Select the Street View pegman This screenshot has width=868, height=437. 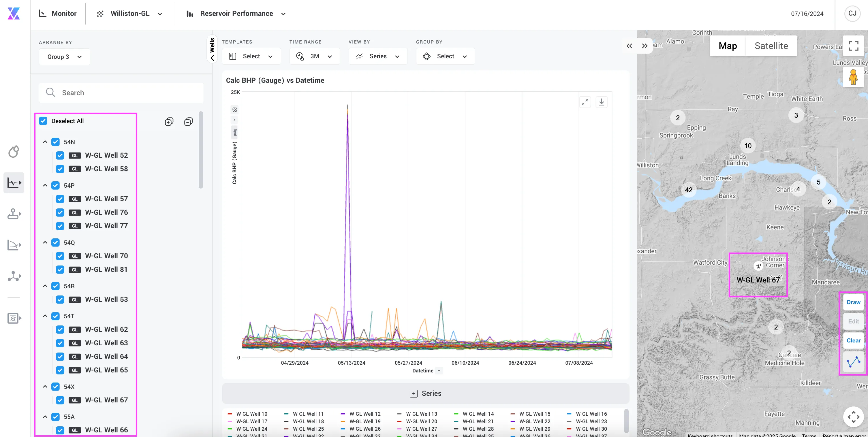853,77
